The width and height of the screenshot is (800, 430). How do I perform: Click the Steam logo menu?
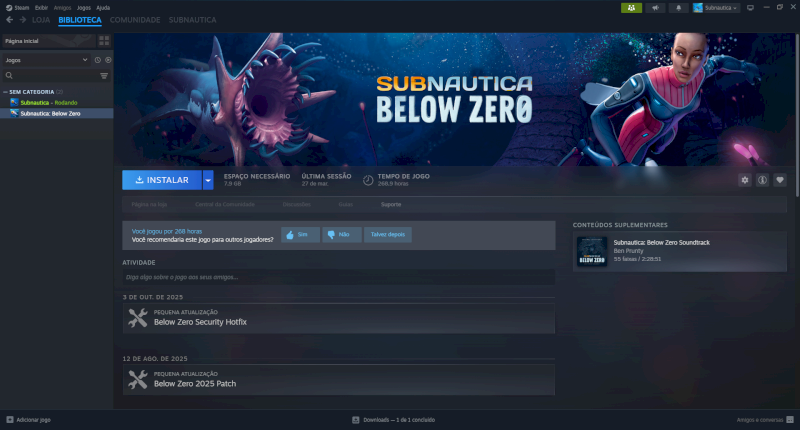(17, 8)
